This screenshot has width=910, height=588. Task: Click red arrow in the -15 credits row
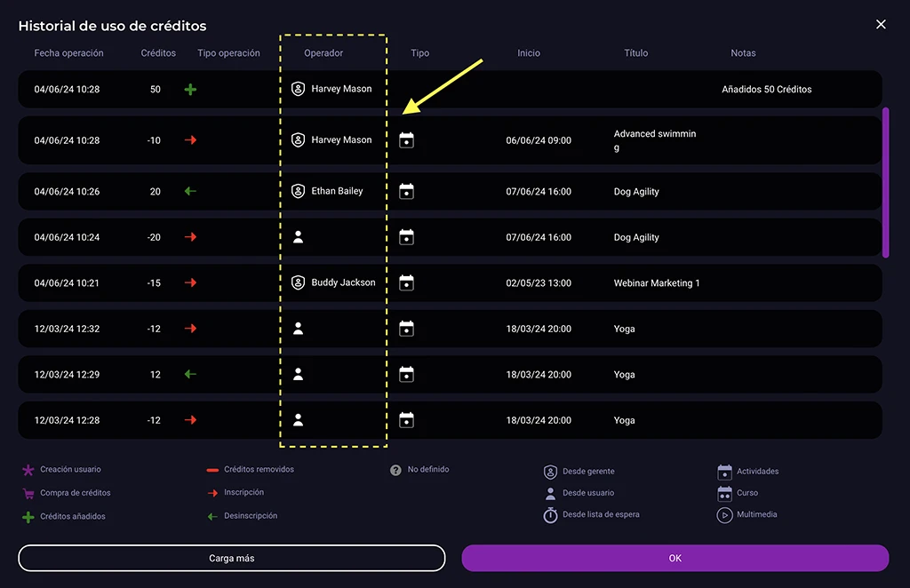point(190,282)
